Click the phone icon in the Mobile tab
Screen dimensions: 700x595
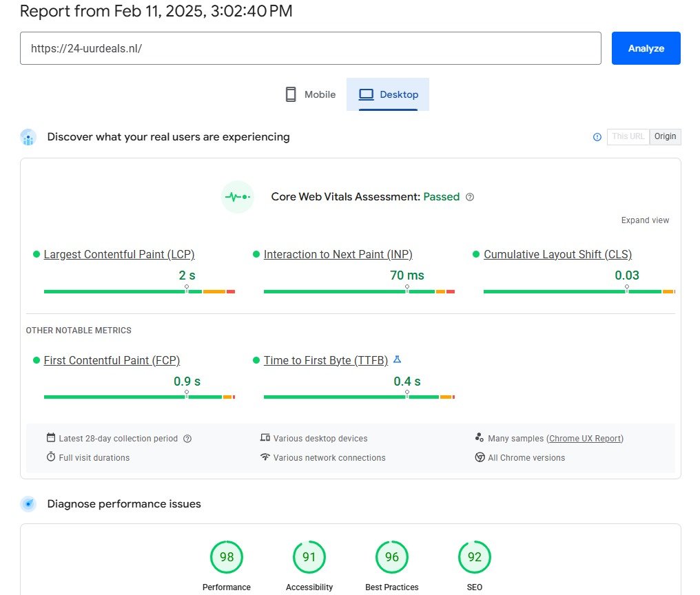tap(290, 94)
